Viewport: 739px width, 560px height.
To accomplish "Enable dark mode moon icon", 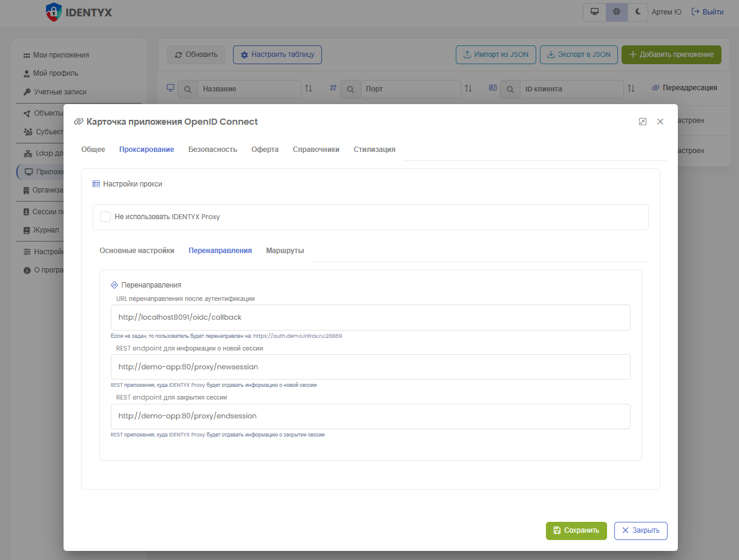I will [637, 12].
